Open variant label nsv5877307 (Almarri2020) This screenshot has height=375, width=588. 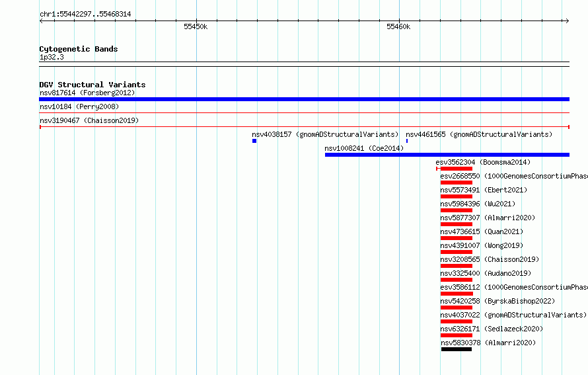(488, 218)
